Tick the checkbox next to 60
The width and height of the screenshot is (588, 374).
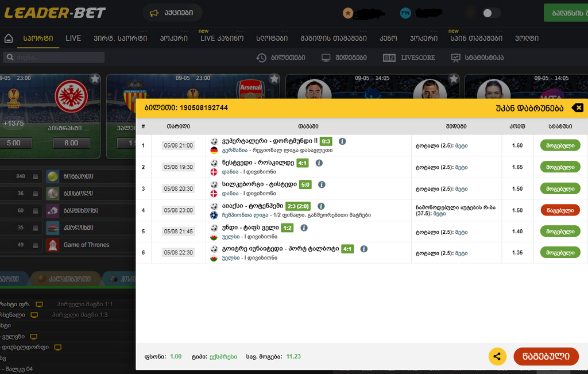coord(35,211)
